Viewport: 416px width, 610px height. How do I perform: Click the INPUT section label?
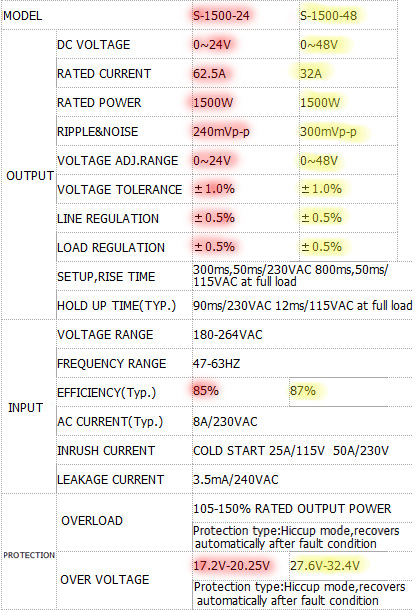(x=25, y=408)
